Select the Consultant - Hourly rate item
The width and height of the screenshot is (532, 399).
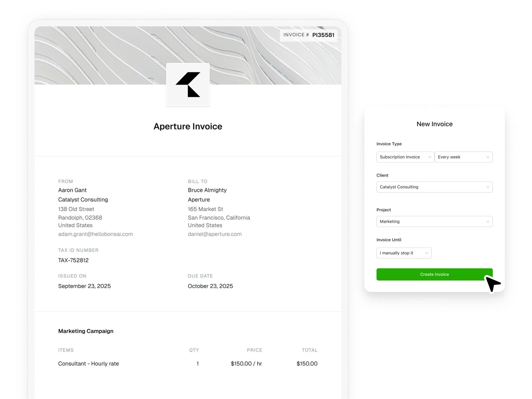click(x=89, y=364)
